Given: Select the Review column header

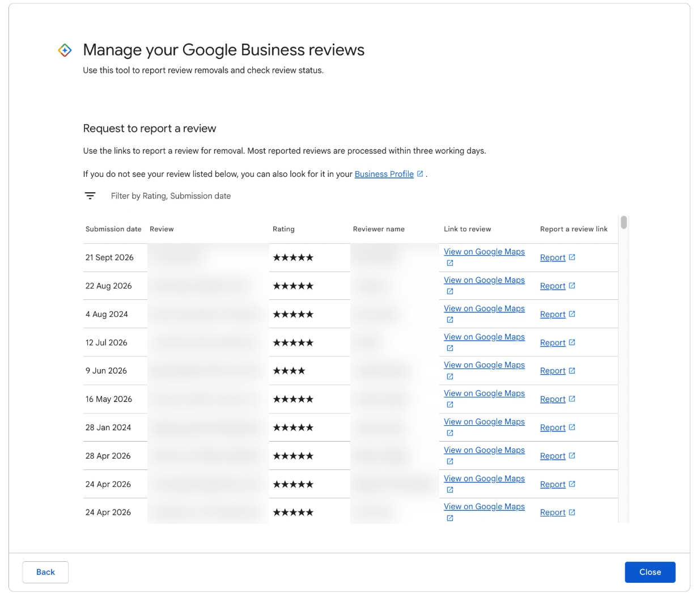Looking at the screenshot, I should click(x=162, y=229).
